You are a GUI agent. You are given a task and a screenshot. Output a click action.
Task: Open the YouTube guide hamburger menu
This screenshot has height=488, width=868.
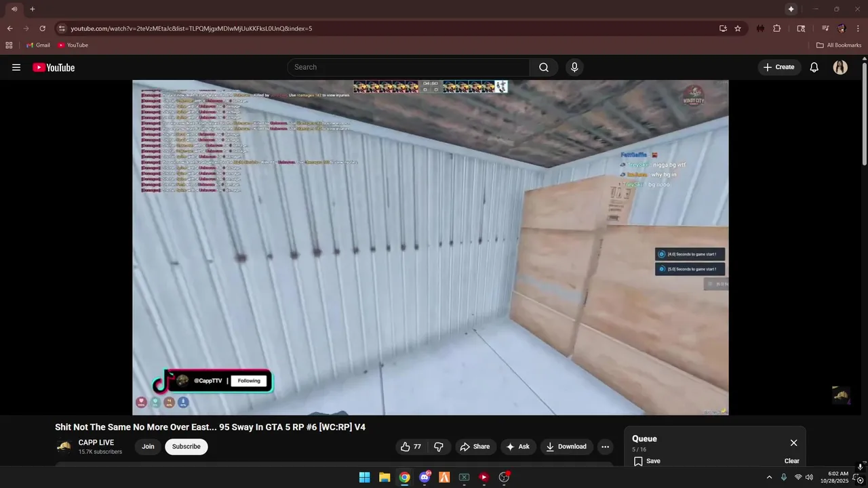(x=16, y=67)
